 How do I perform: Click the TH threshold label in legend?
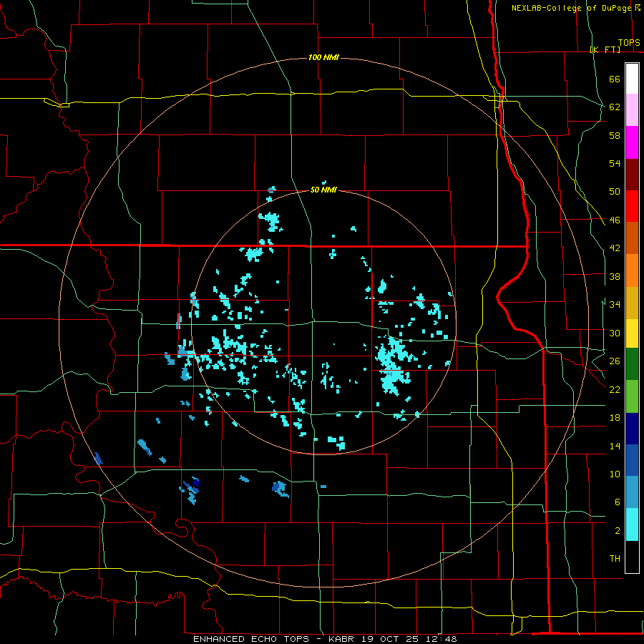(x=615, y=559)
